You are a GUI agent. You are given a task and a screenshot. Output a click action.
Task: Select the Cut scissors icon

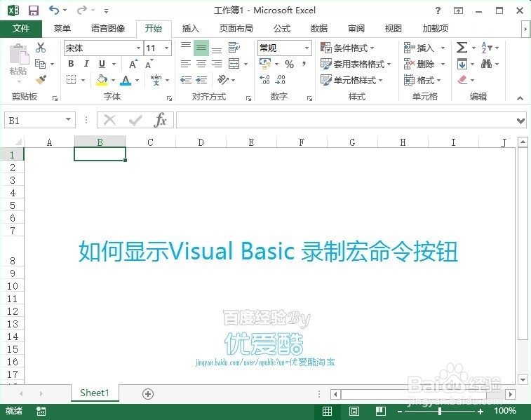pos(41,48)
